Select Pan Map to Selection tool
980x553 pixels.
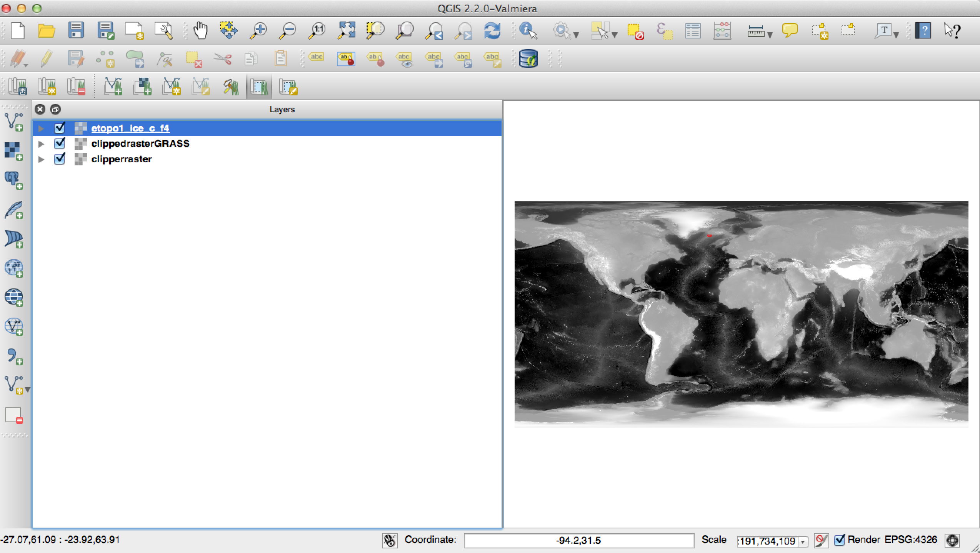[x=229, y=30]
